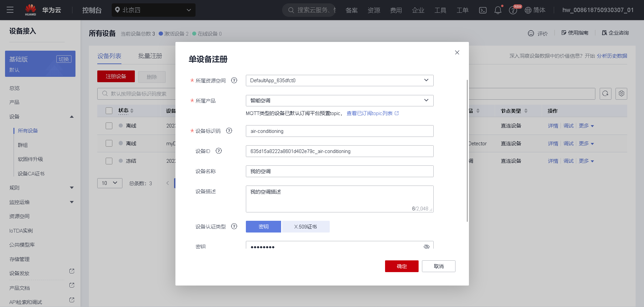Open the table column settings gear icon
Viewport: 644px width, 307px height.
[621, 94]
